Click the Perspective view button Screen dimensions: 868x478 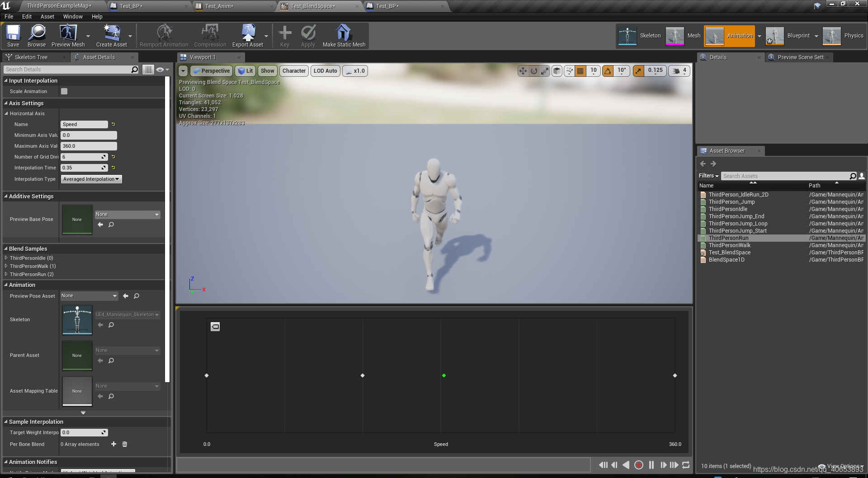[211, 71]
